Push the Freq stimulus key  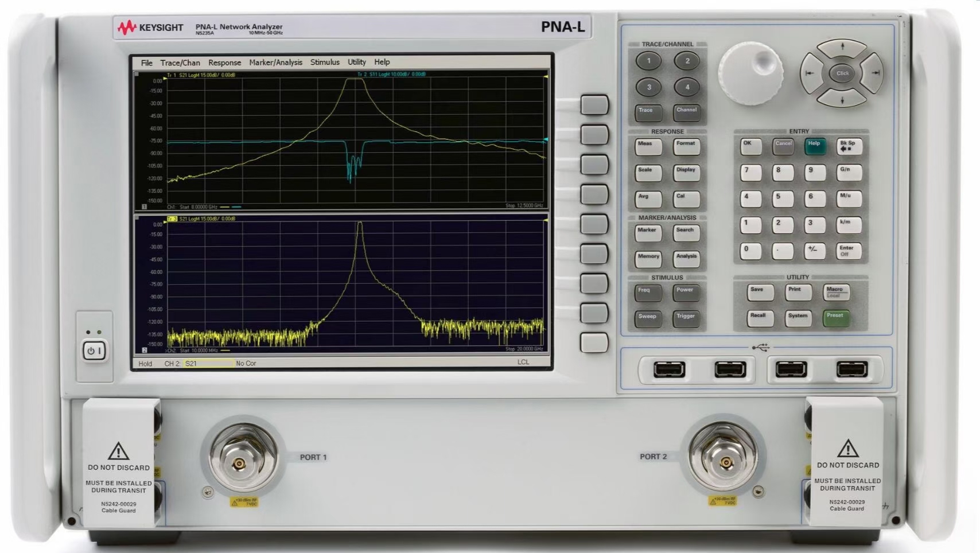648,293
